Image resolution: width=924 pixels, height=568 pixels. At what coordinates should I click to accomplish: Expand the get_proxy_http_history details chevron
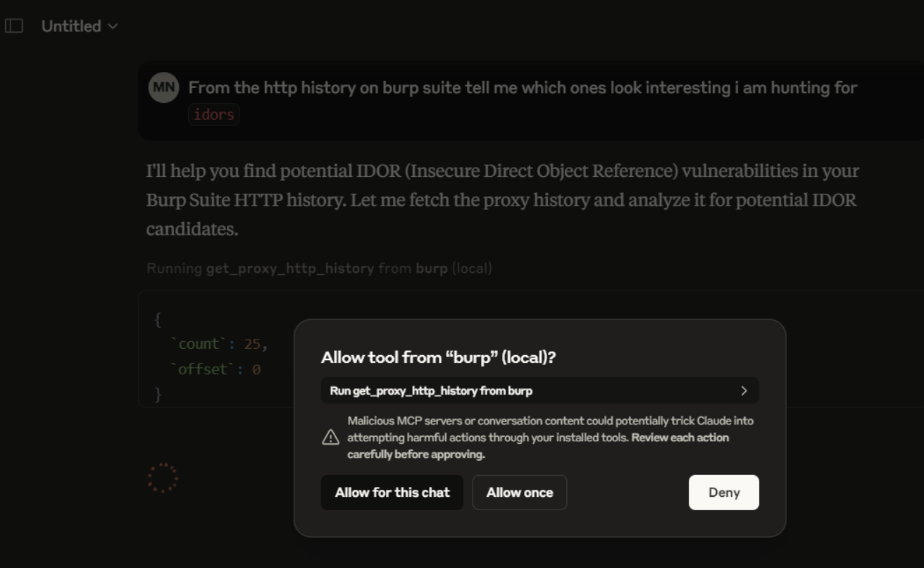click(744, 390)
